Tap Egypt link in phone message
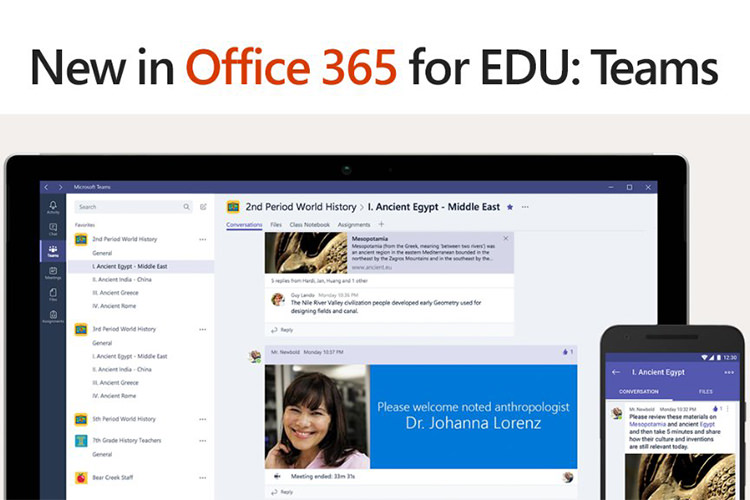The height and width of the screenshot is (500, 750). tap(707, 424)
